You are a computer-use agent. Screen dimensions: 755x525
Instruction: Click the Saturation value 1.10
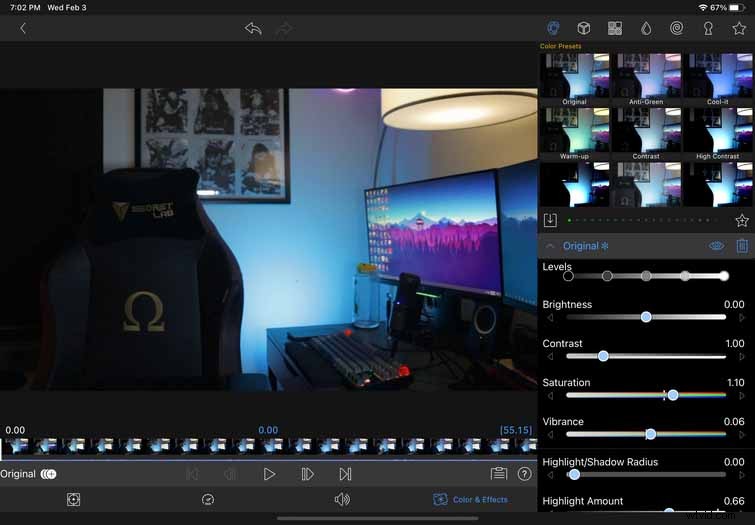[x=736, y=382]
